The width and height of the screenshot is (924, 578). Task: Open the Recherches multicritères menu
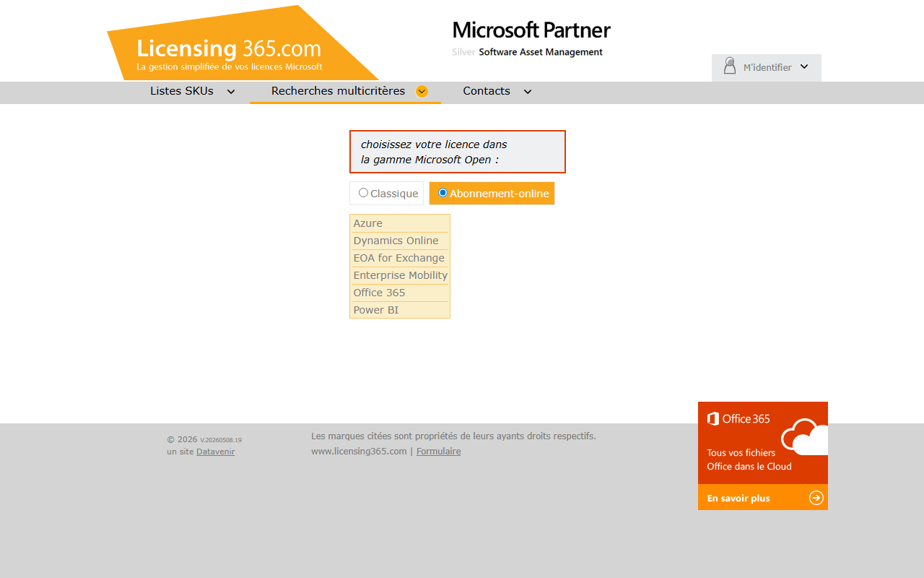coord(338,91)
